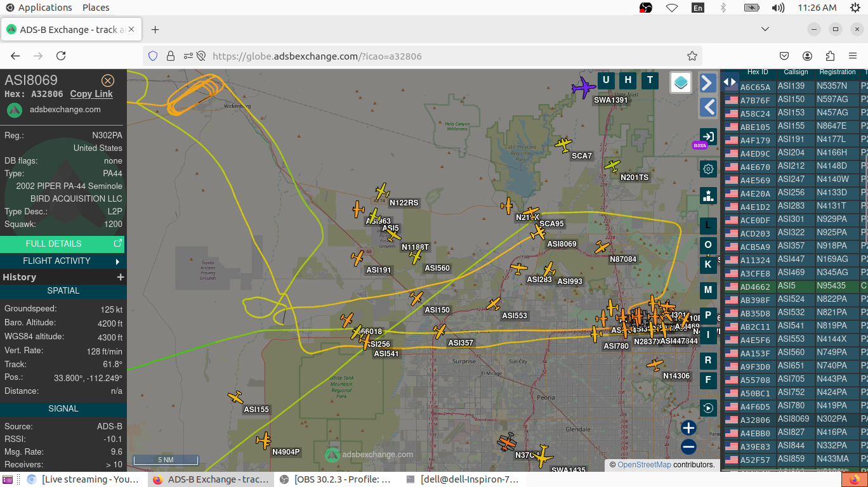868x487 pixels.
Task: Expand History with the plus icon
Action: coord(121,277)
